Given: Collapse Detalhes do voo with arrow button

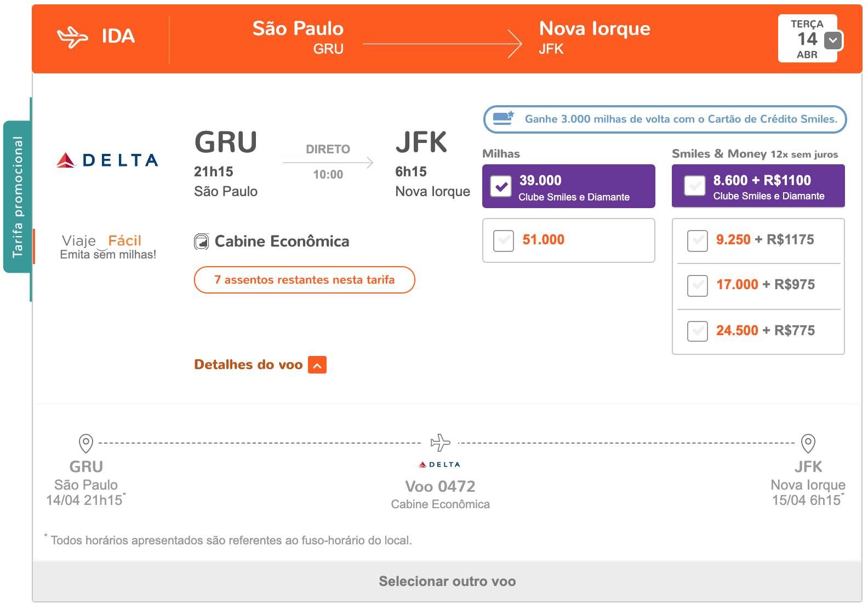Looking at the screenshot, I should click(x=317, y=365).
